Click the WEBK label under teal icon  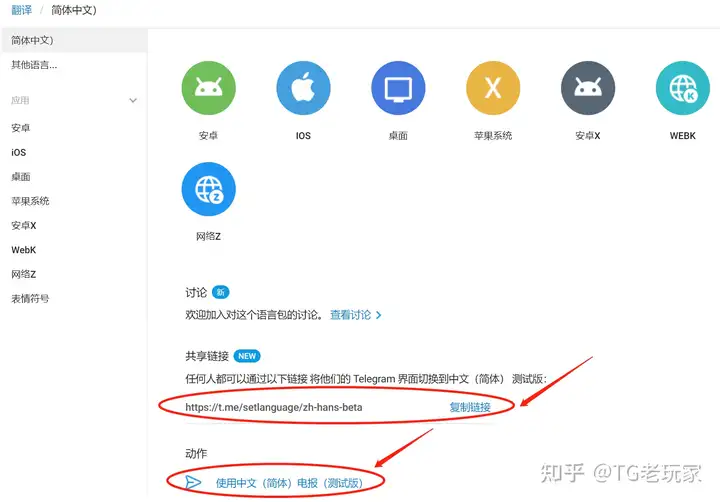click(683, 135)
